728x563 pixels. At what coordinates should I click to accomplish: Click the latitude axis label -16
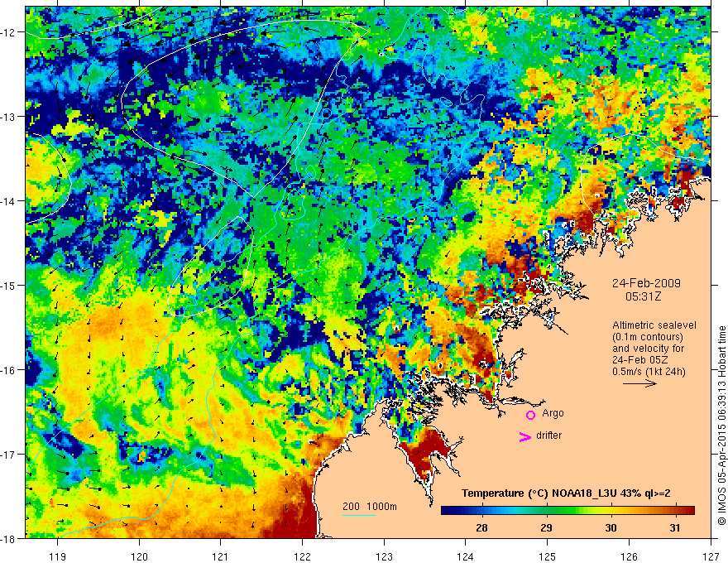click(8, 370)
